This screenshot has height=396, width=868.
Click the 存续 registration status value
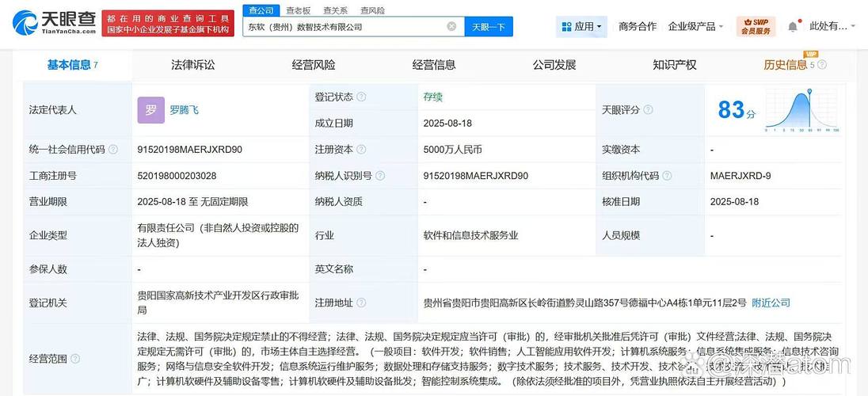point(433,97)
